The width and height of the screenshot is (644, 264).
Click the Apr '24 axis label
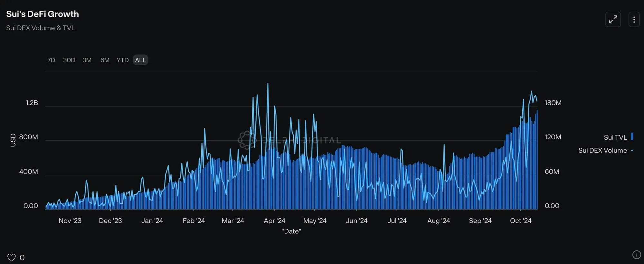[274, 221]
